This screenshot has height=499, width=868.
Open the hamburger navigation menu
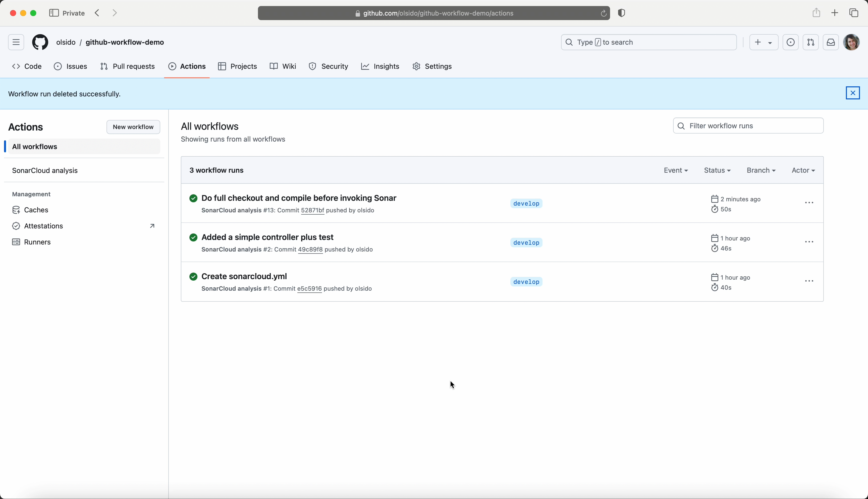(16, 42)
